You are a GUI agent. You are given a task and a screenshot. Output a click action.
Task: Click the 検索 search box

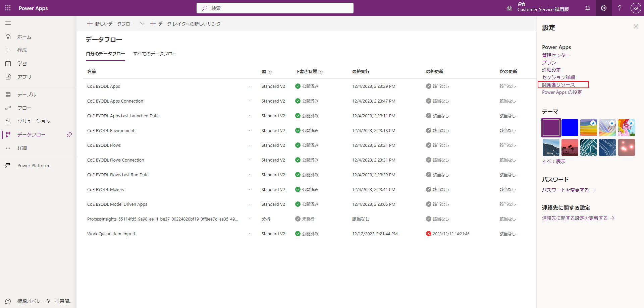point(275,8)
